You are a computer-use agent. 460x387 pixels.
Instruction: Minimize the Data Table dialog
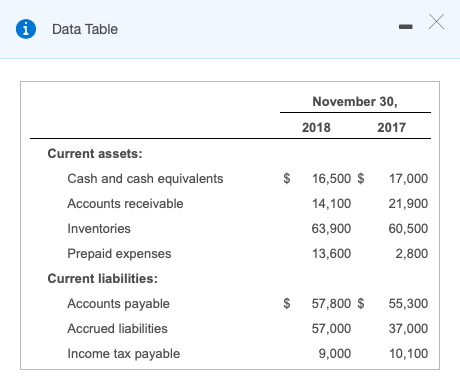click(406, 27)
